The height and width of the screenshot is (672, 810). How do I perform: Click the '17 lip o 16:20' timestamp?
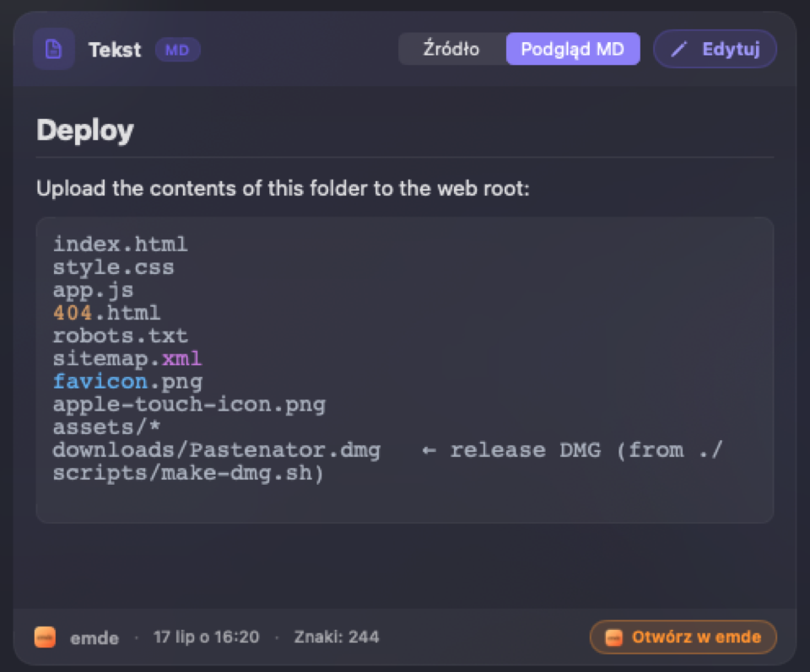tap(206, 637)
